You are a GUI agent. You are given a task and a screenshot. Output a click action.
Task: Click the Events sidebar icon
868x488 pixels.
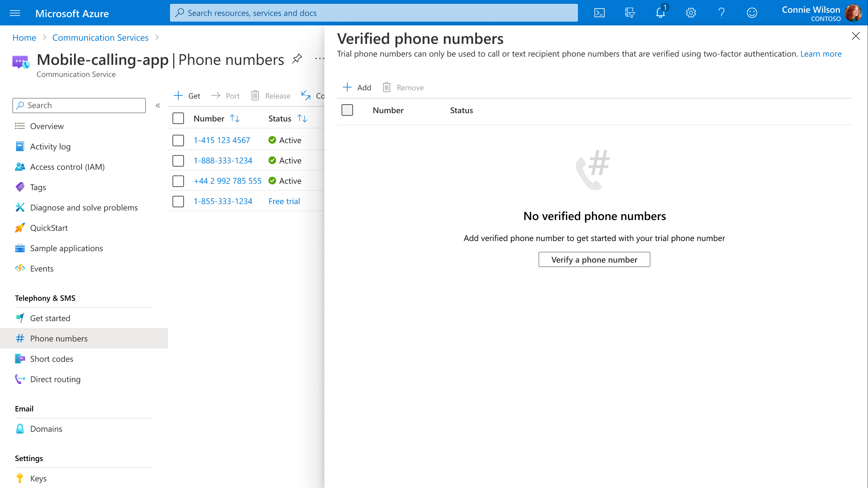pyautogui.click(x=20, y=268)
